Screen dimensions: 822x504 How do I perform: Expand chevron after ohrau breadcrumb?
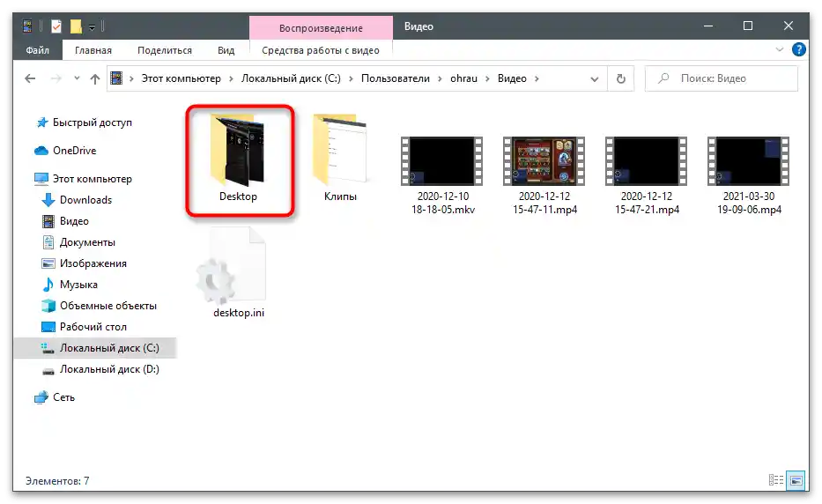tap(487, 78)
